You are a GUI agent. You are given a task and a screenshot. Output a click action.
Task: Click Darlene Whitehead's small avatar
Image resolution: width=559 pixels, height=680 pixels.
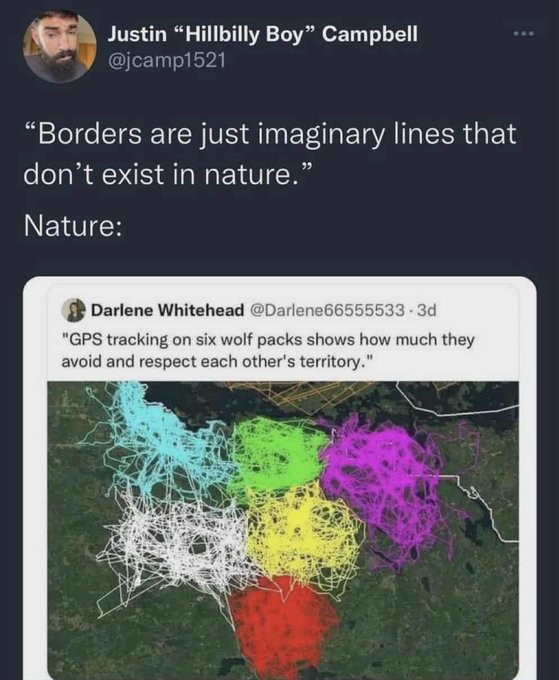click(x=72, y=311)
